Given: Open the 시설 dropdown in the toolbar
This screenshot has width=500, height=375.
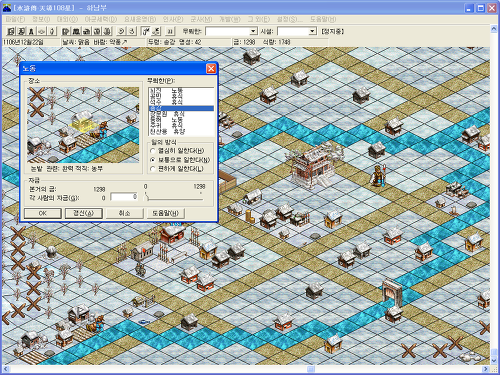Looking at the screenshot, I should click(x=312, y=31).
